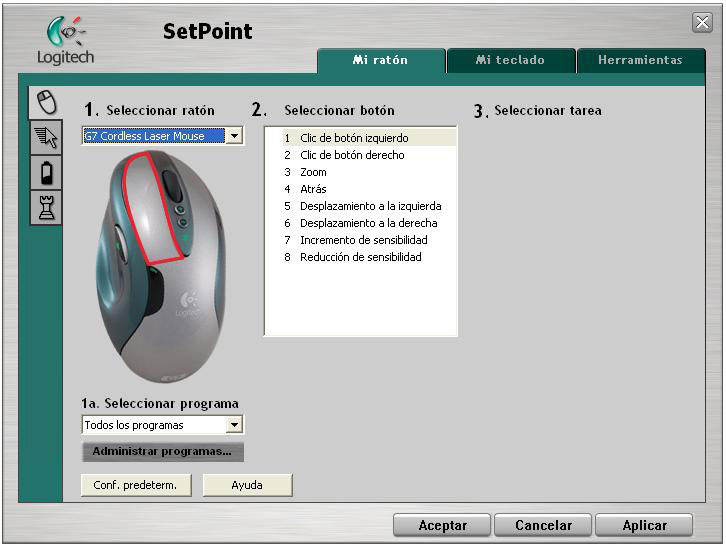Click the Ayuda button
Viewport: 726px width, 546px height.
tap(247, 485)
